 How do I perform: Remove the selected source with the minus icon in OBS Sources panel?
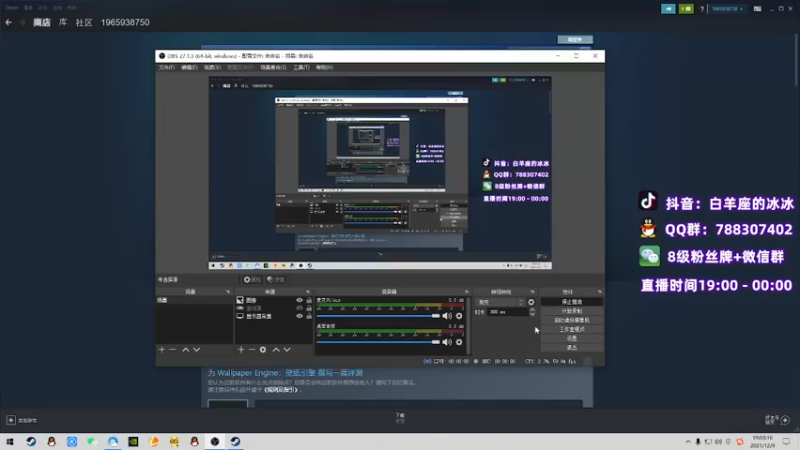[252, 349]
